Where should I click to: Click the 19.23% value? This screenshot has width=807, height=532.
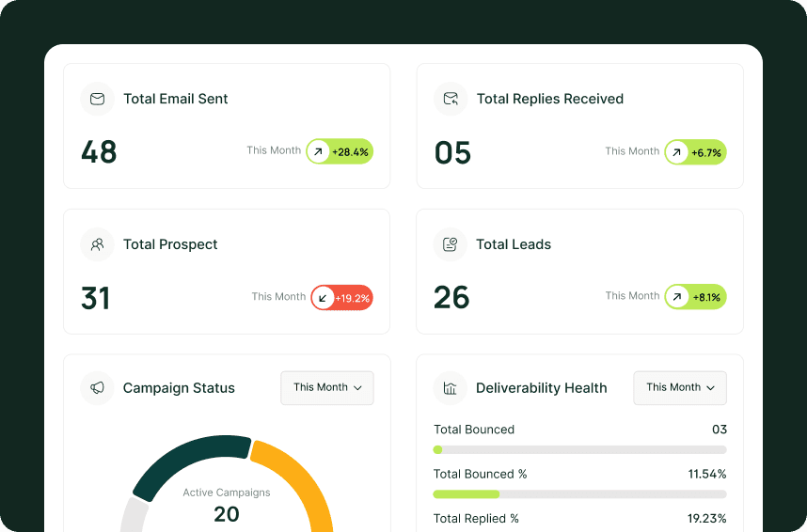(x=707, y=518)
